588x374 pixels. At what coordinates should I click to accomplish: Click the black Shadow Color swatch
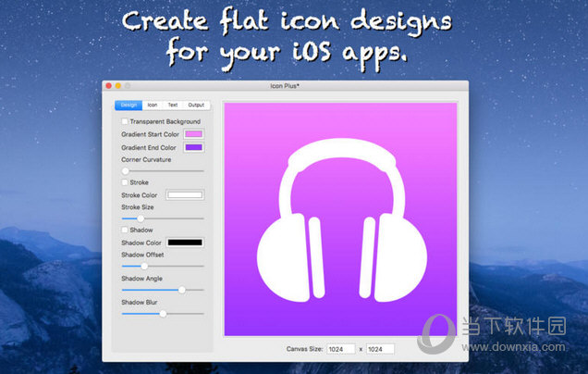[185, 243]
